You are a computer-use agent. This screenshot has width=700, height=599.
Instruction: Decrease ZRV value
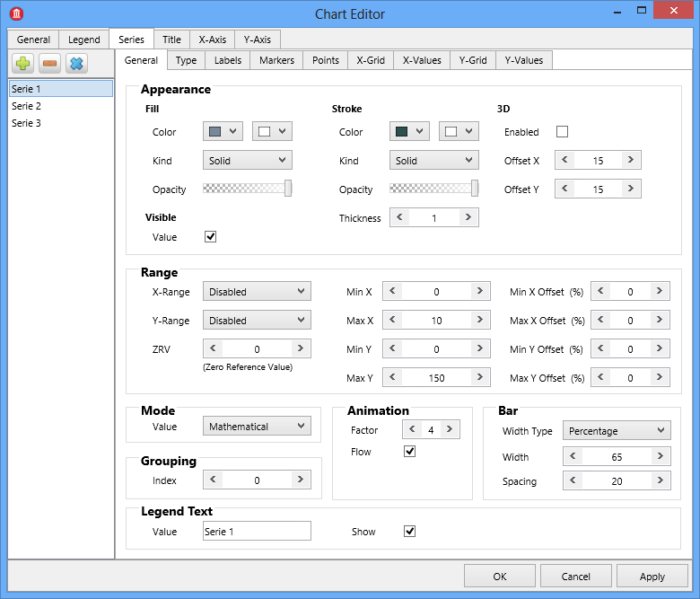pyautogui.click(x=213, y=348)
